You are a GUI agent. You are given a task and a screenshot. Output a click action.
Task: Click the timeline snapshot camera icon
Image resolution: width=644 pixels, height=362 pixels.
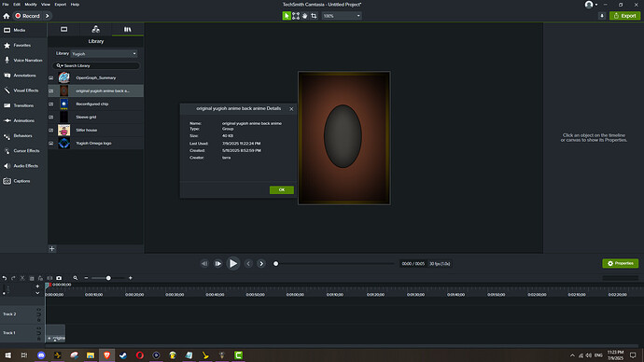pyautogui.click(x=59, y=278)
